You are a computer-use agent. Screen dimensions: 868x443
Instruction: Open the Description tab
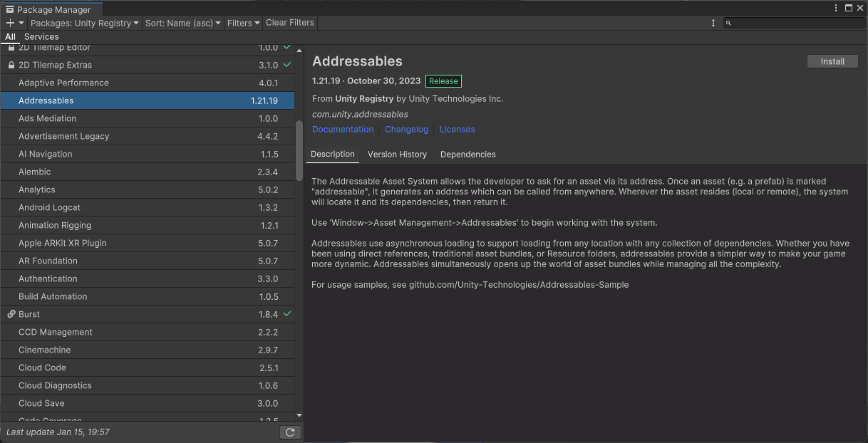click(333, 155)
